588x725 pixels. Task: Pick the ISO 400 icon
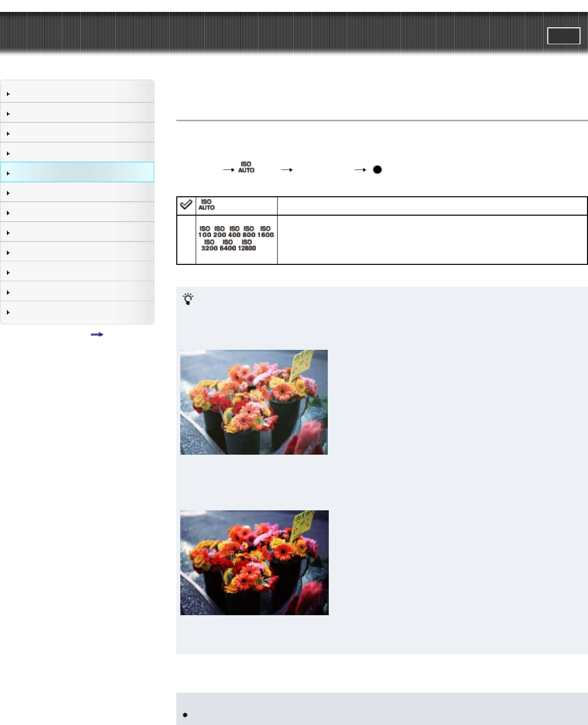tap(234, 232)
